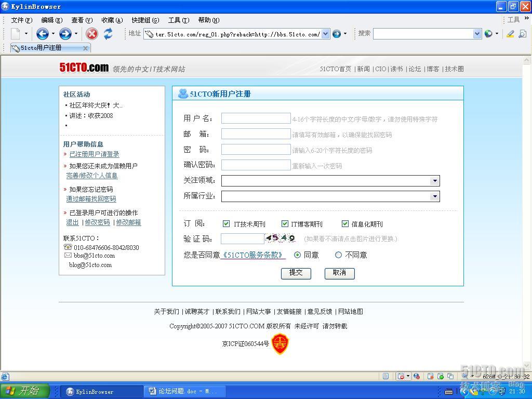This screenshot has height=399, width=532.
Task: Click the popup blocker status icon
Action: tap(401, 376)
